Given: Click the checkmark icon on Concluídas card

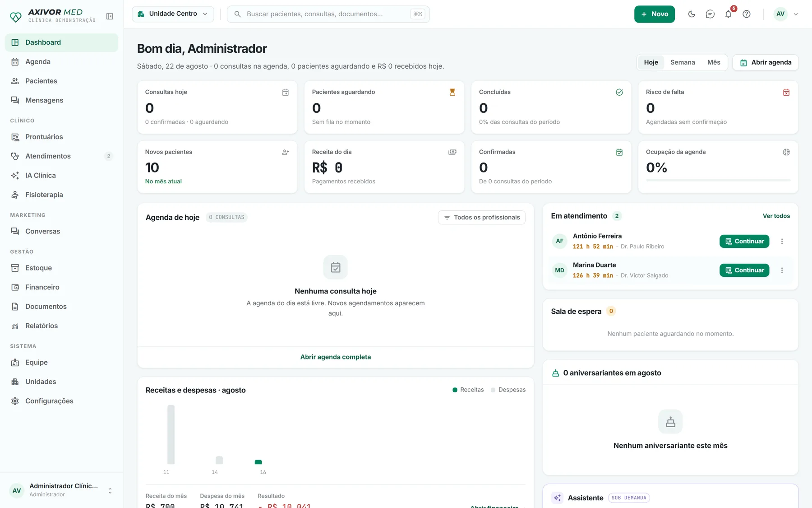Looking at the screenshot, I should coord(619,92).
